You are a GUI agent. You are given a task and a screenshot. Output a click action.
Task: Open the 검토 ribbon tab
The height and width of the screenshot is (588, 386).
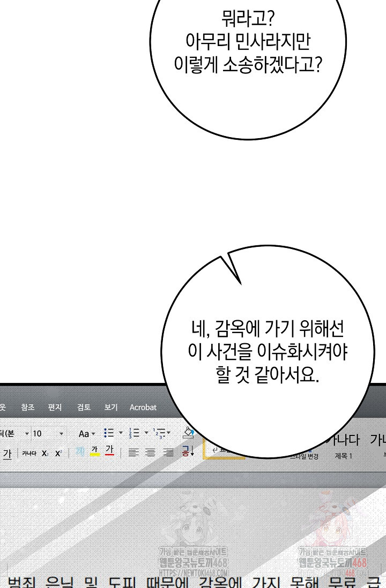84,408
